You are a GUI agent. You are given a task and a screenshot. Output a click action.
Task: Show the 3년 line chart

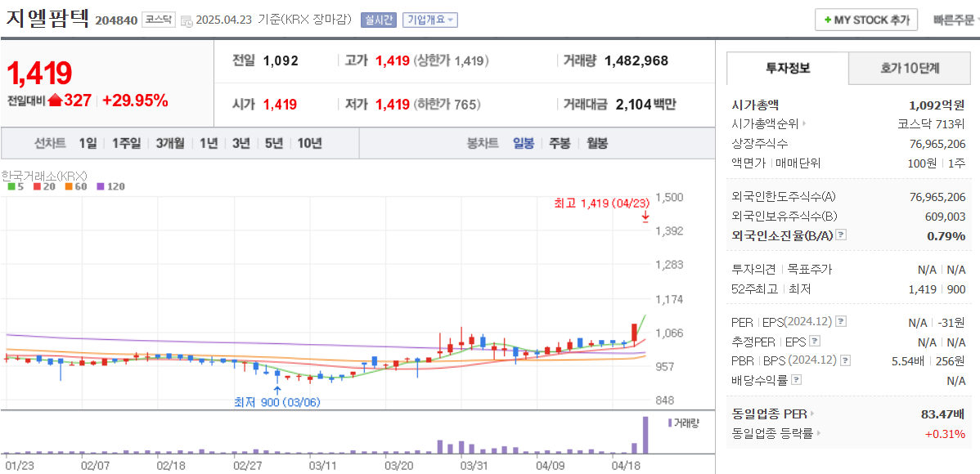pos(241,143)
